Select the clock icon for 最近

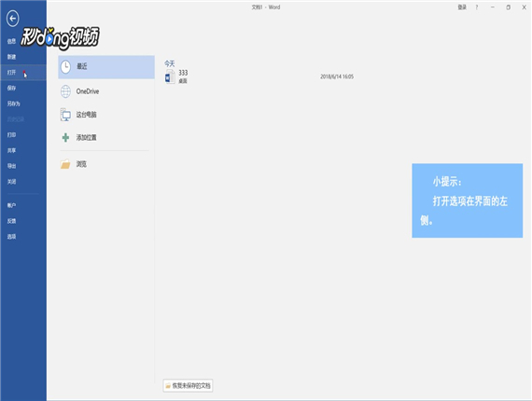click(x=65, y=67)
